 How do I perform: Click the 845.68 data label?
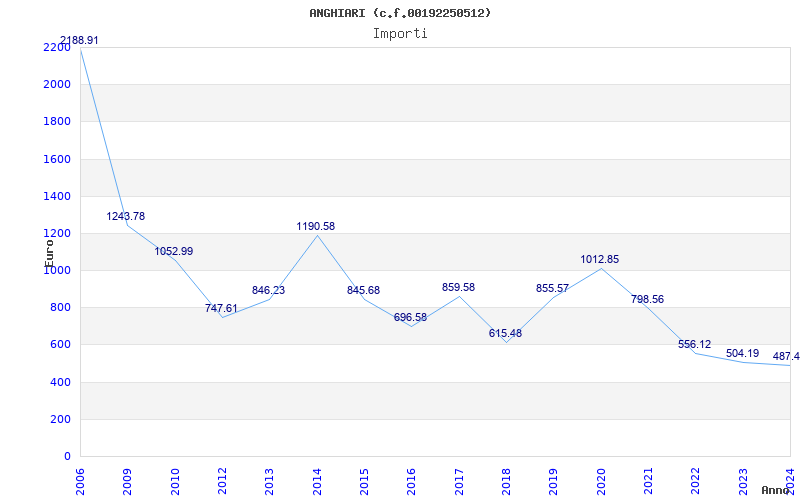pos(363,290)
